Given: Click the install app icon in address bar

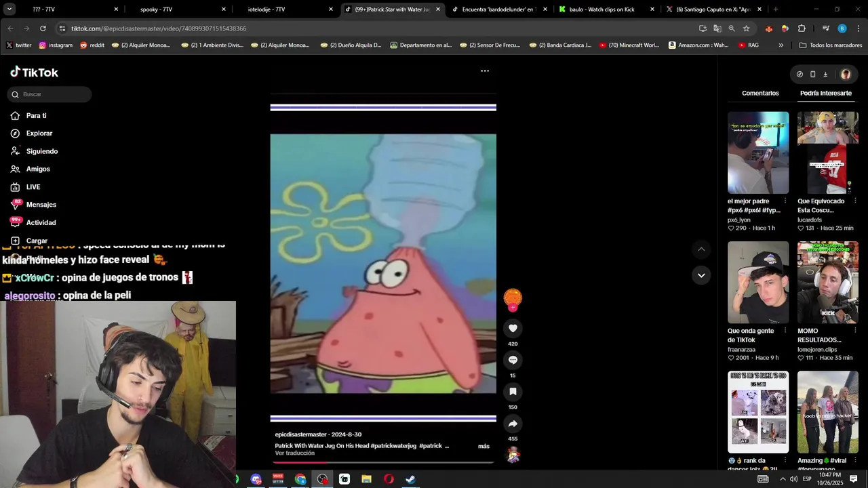Looking at the screenshot, I should click(x=703, y=28).
